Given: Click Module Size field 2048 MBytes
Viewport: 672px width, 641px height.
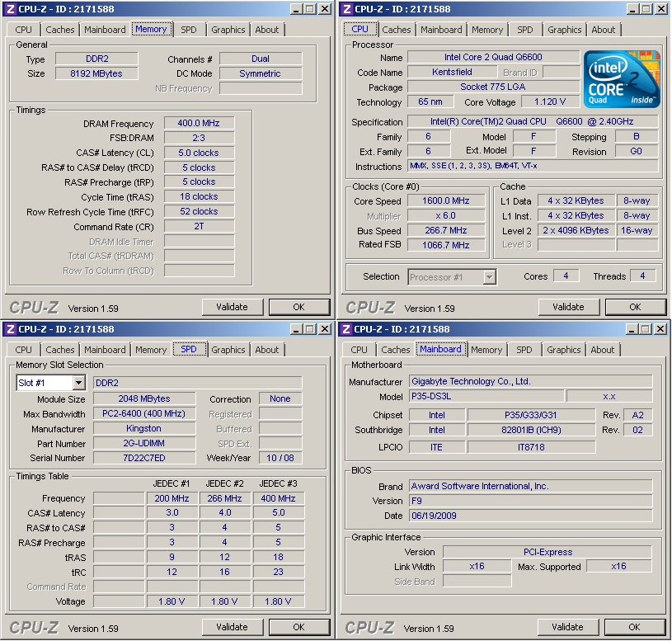Looking at the screenshot, I should point(144,398).
